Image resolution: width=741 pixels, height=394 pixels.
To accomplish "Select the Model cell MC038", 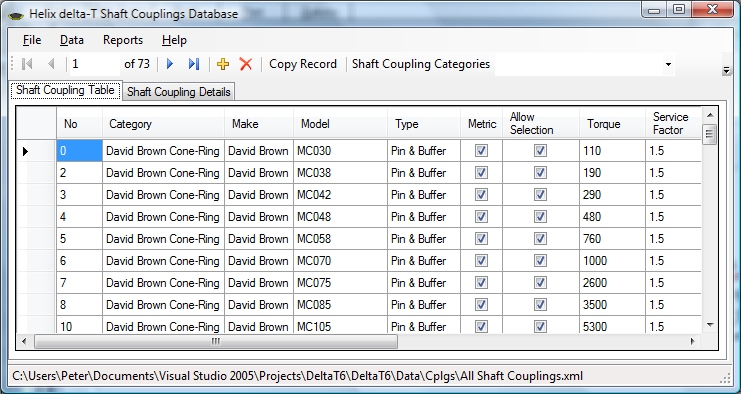I will (340, 173).
